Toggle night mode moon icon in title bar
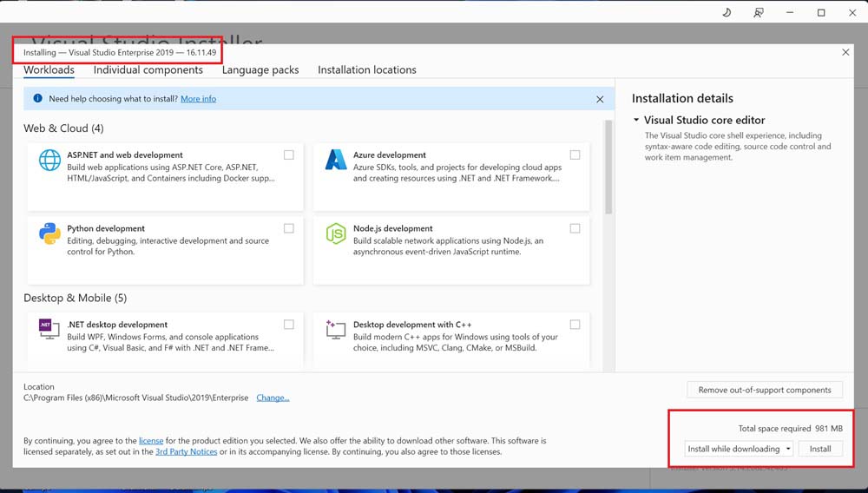Image resolution: width=868 pixels, height=493 pixels. pos(727,12)
